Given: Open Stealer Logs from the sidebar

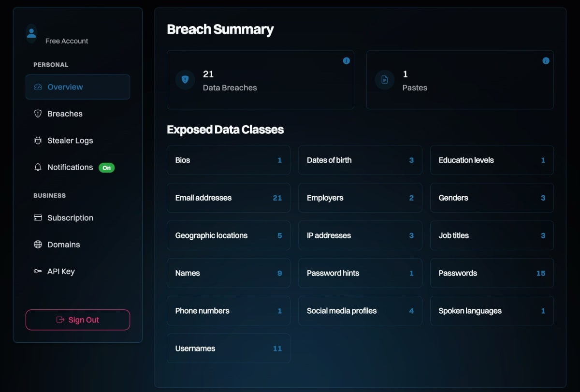Looking at the screenshot, I should pyautogui.click(x=70, y=141).
